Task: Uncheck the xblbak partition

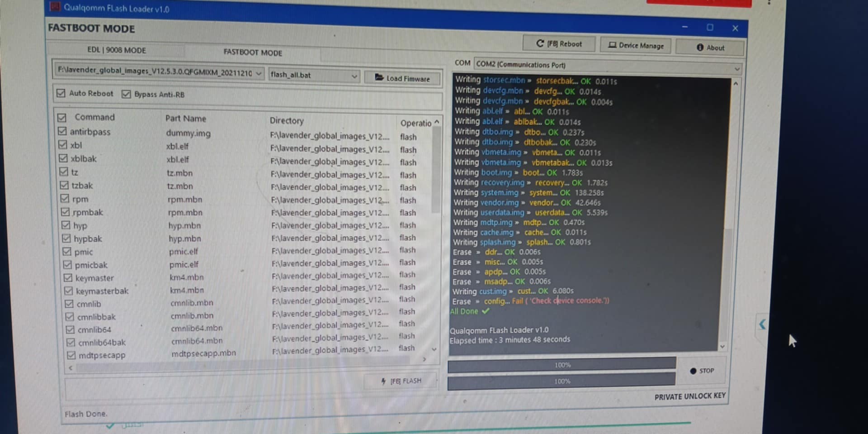Action: tap(63, 158)
